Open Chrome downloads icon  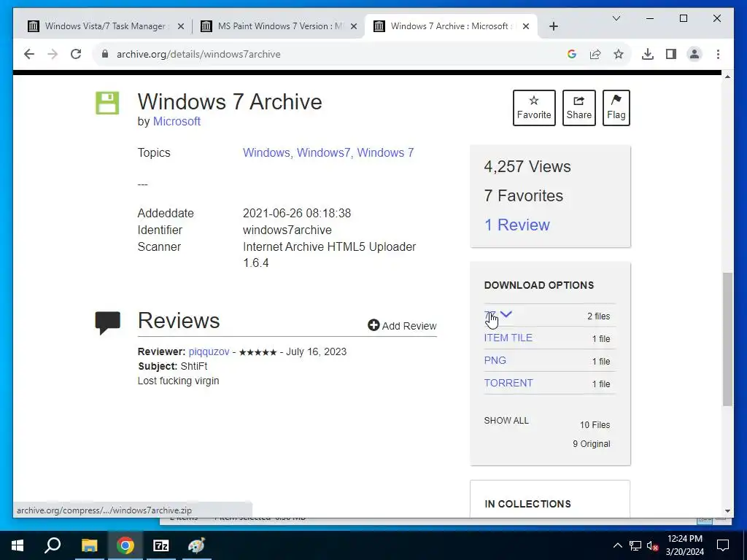click(x=648, y=54)
